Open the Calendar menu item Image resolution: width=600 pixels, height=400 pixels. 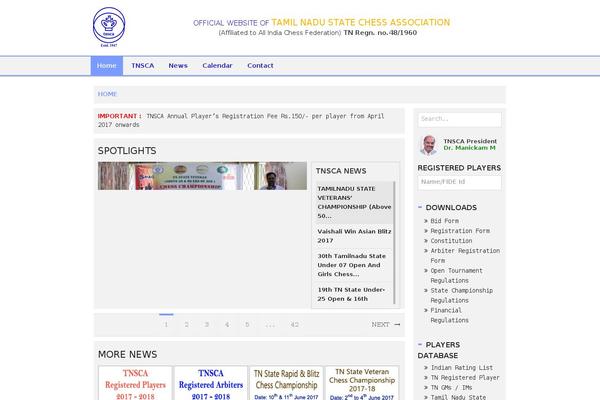217,66
